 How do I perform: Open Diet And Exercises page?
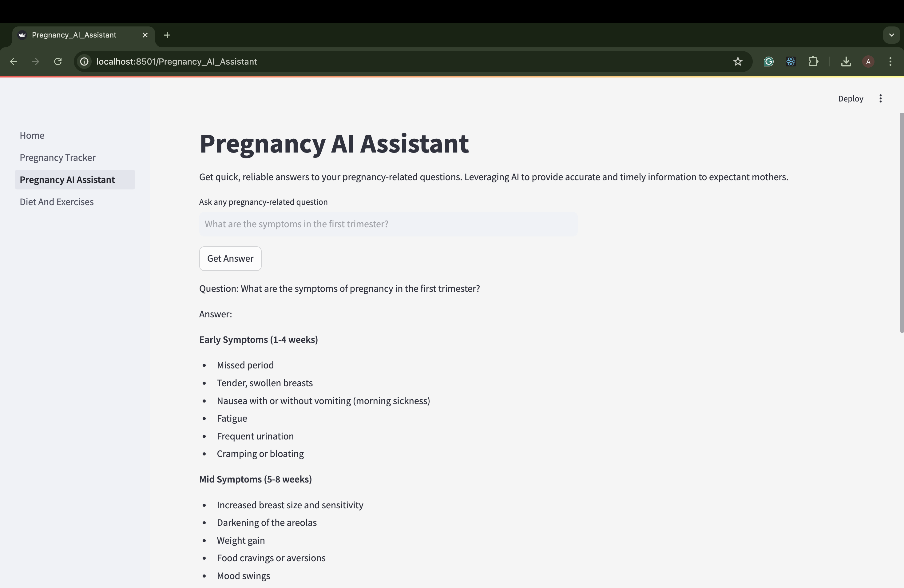pos(57,202)
